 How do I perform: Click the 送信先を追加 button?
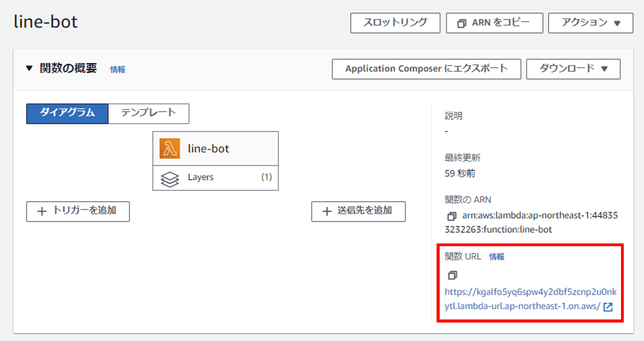[x=358, y=211]
